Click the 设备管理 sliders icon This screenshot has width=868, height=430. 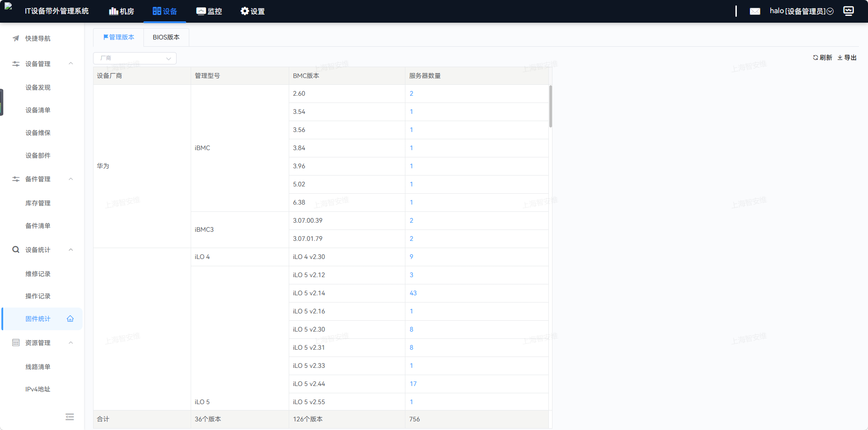pyautogui.click(x=16, y=64)
